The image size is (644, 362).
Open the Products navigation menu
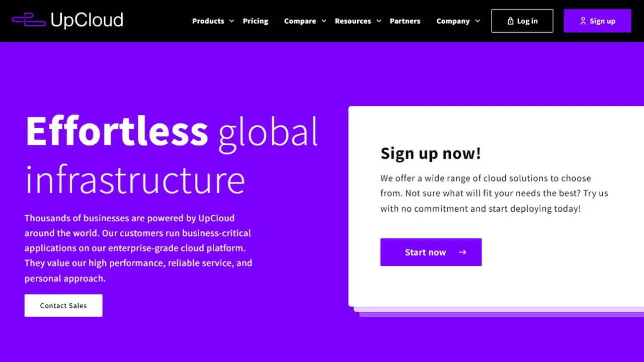pyautogui.click(x=208, y=21)
